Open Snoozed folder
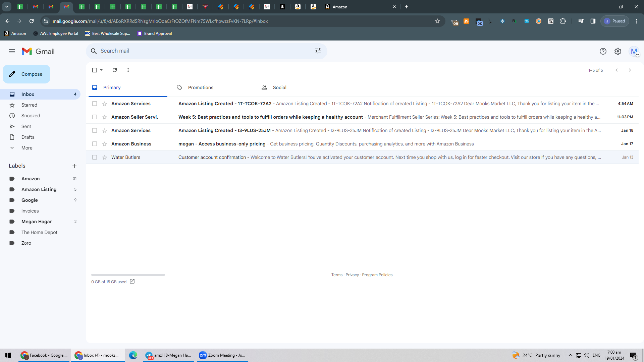The height and width of the screenshot is (362, 644). tap(40, 116)
